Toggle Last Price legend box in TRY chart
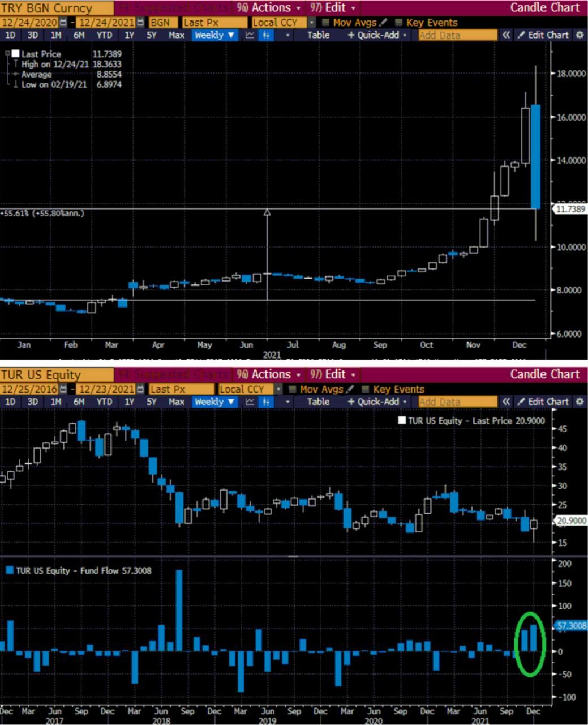This screenshot has height=725, width=588. 16,54
